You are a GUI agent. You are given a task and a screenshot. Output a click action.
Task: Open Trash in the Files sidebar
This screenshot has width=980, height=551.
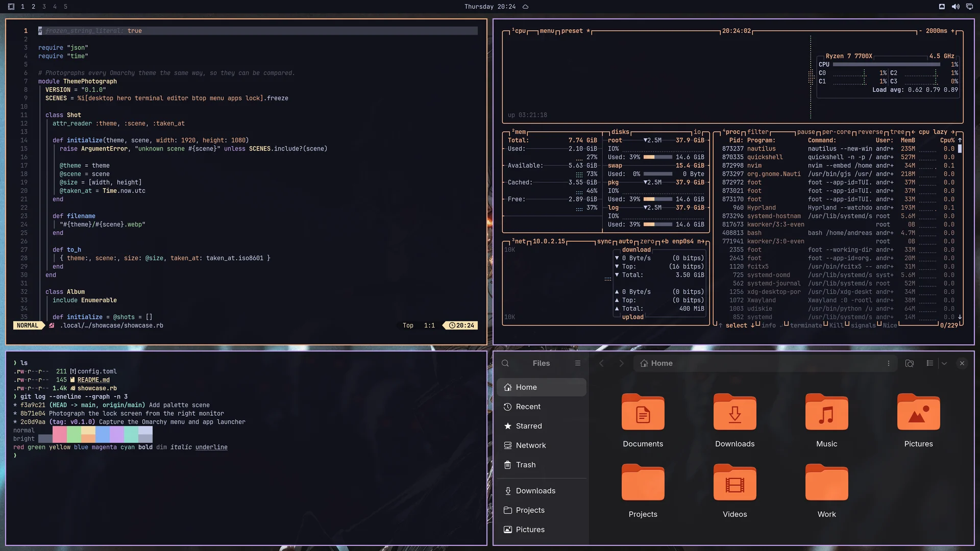tap(541, 465)
